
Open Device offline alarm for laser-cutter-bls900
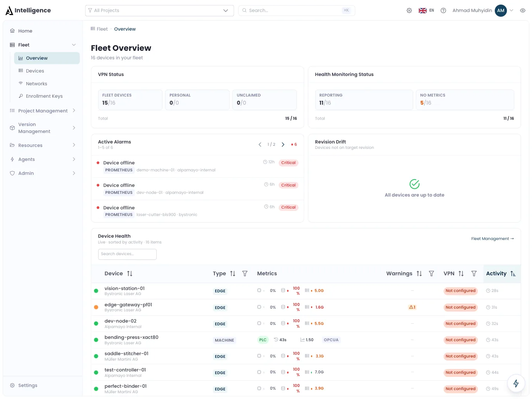tap(197, 211)
